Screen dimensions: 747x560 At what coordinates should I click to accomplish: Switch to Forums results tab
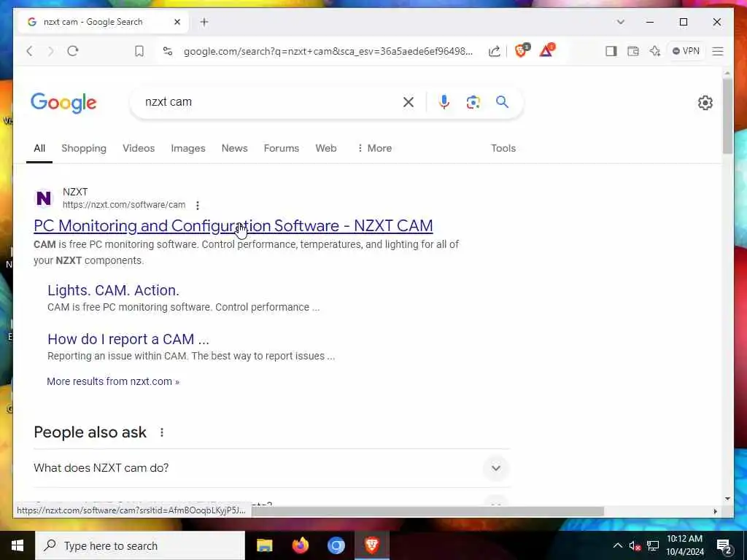tap(282, 148)
